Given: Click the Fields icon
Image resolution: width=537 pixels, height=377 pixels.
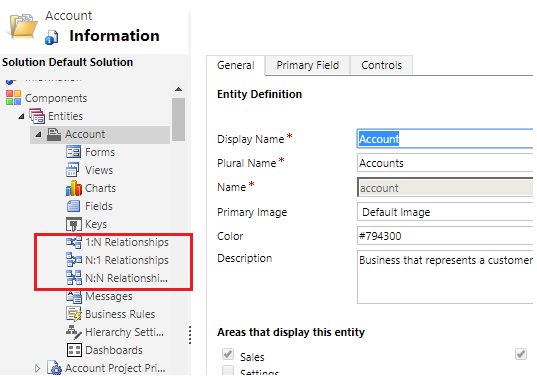Looking at the screenshot, I should point(73,206).
